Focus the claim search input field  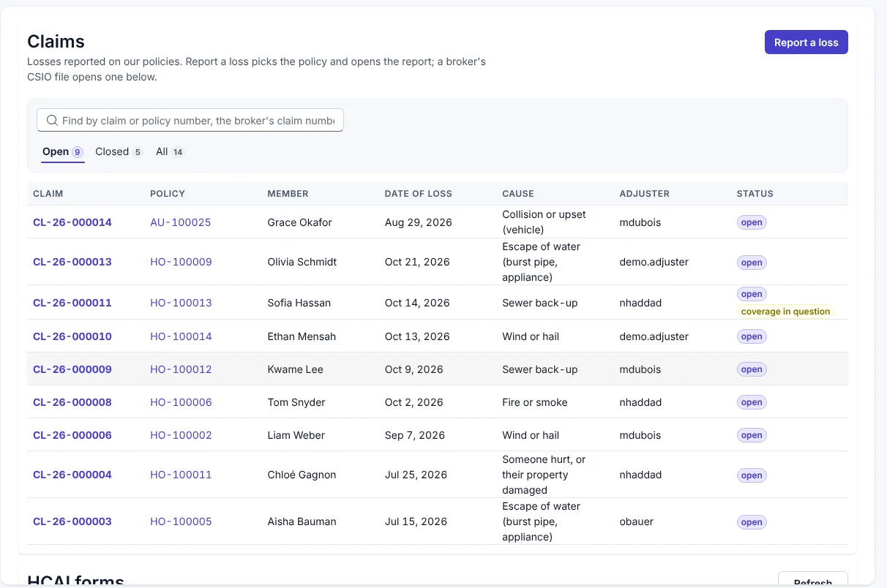click(x=190, y=121)
